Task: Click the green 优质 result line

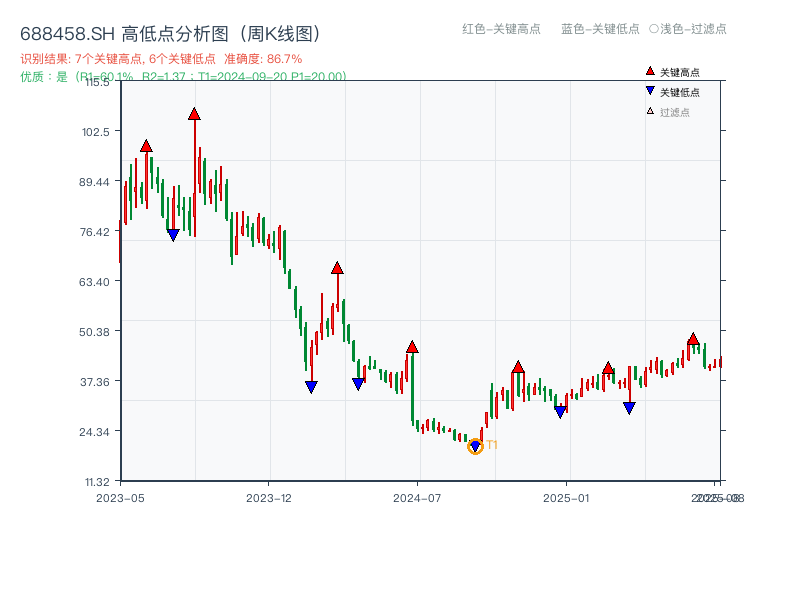Action: (184, 77)
